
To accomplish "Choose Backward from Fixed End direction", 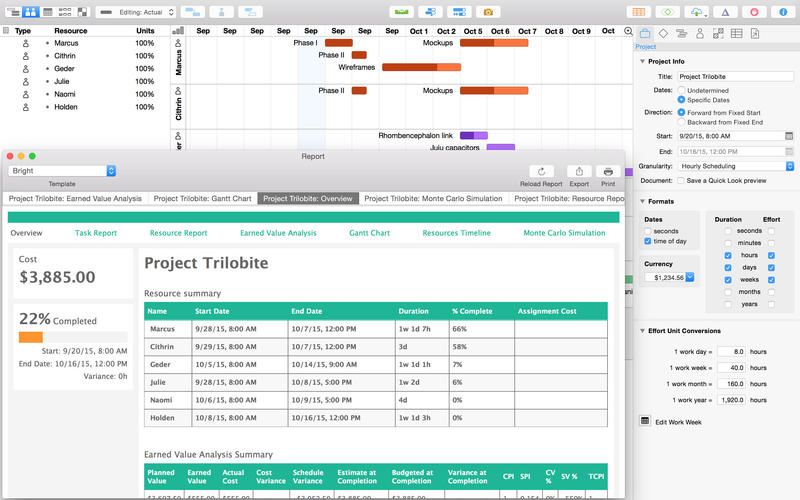I will click(681, 122).
